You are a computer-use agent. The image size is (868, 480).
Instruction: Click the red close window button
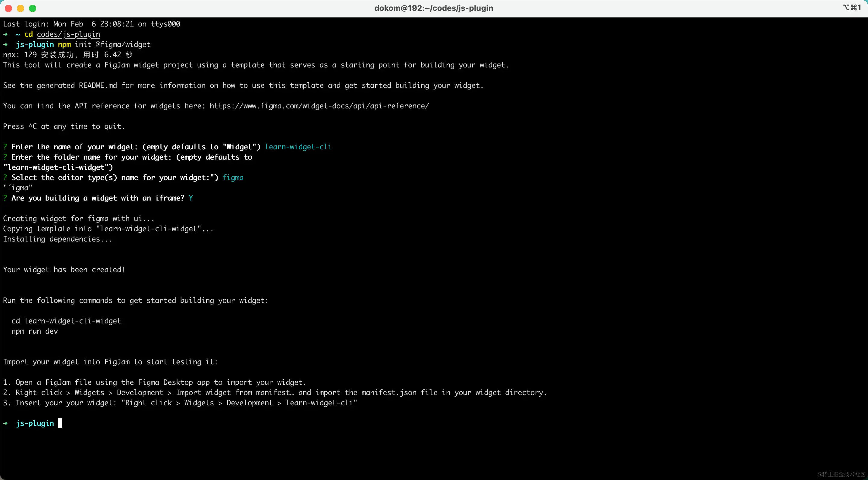(8, 8)
